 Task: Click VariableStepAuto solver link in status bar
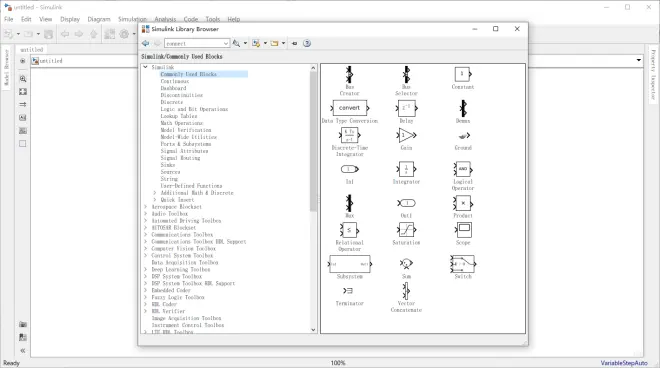click(x=624, y=363)
